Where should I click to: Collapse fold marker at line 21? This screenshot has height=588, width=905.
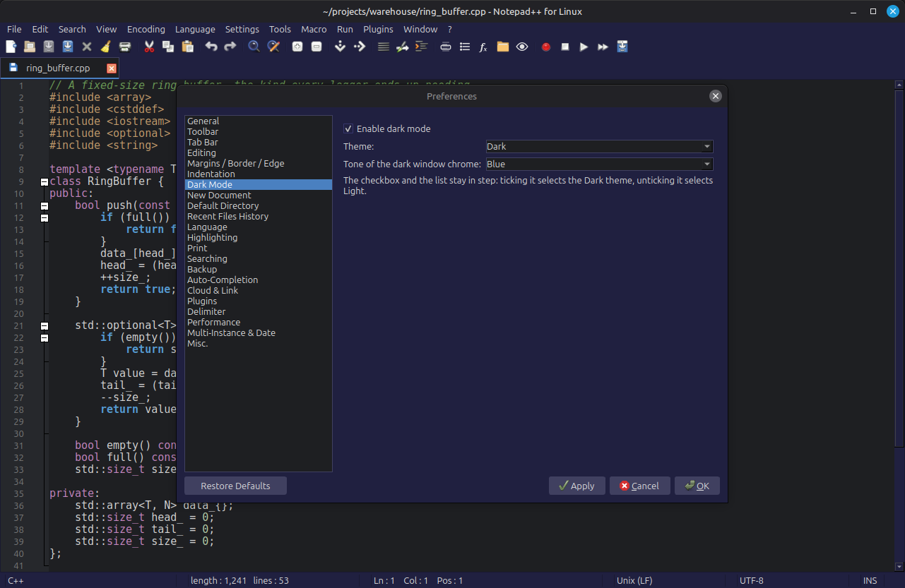[44, 326]
